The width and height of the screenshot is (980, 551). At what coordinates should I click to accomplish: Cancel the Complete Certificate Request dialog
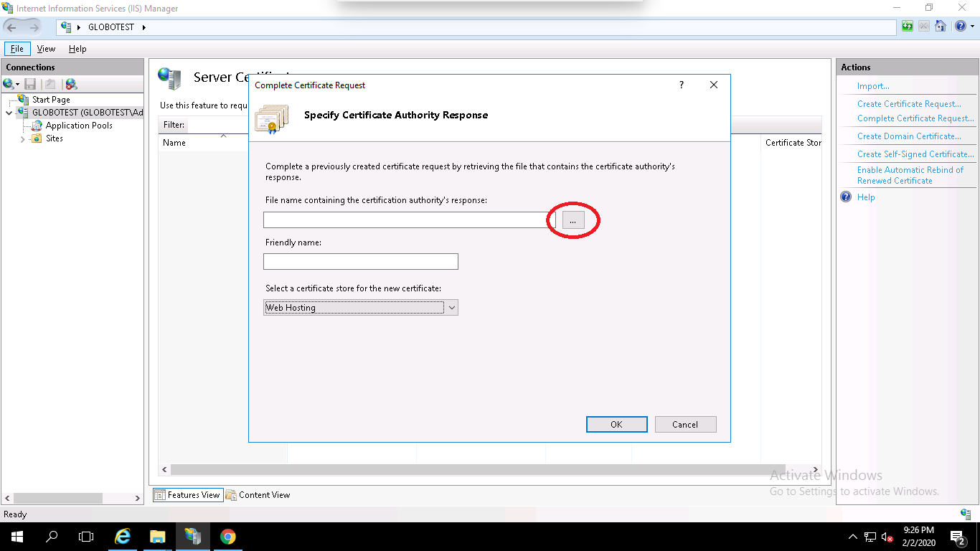click(685, 424)
